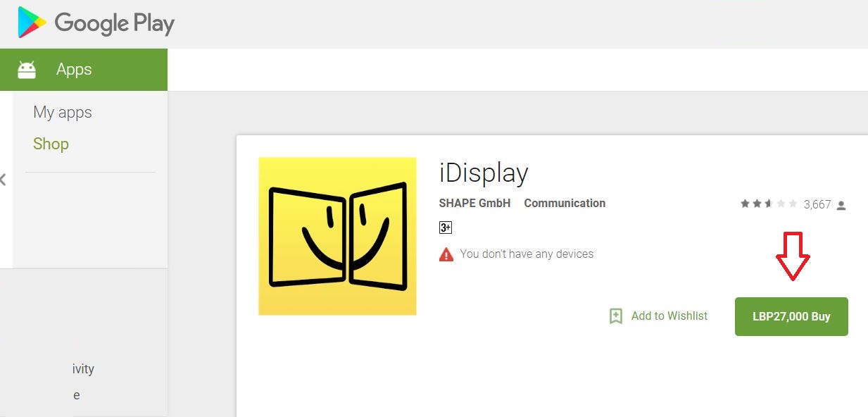The width and height of the screenshot is (868, 417).
Task: Click the red warning triangle icon
Action: point(446,254)
